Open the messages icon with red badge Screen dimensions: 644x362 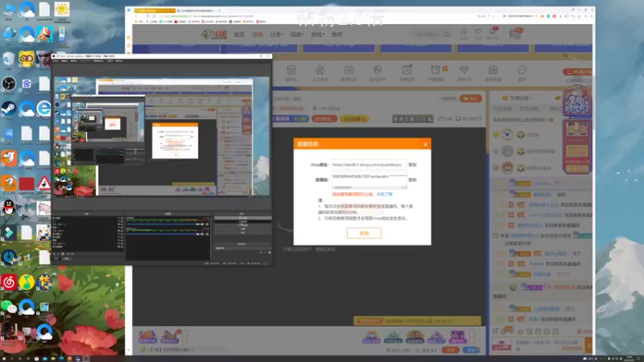tap(492, 33)
